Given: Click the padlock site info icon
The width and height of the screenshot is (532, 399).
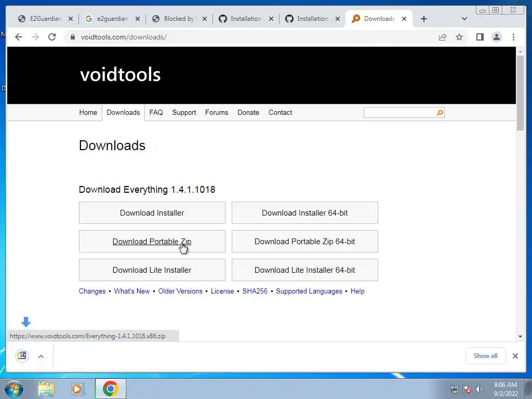Looking at the screenshot, I should tap(72, 37).
